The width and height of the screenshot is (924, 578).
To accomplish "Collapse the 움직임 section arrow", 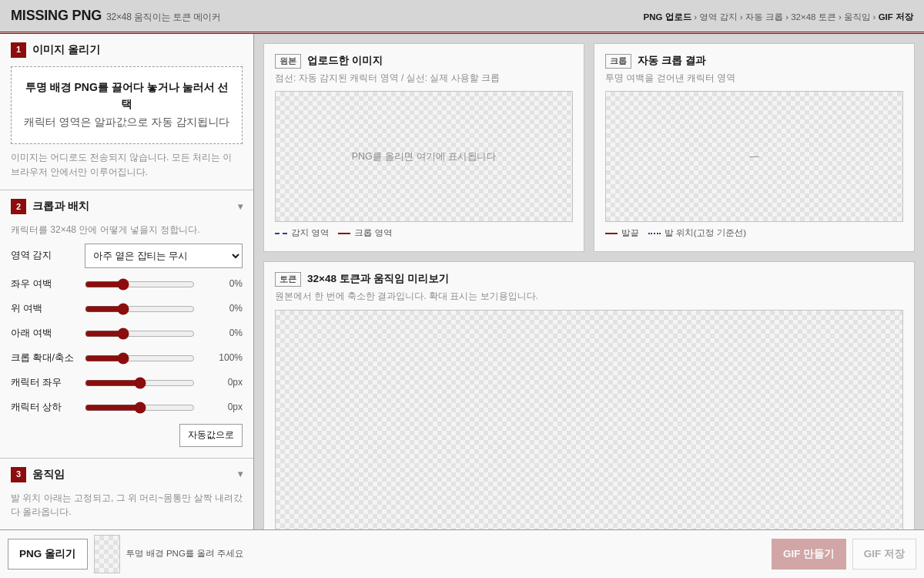I will tap(240, 474).
